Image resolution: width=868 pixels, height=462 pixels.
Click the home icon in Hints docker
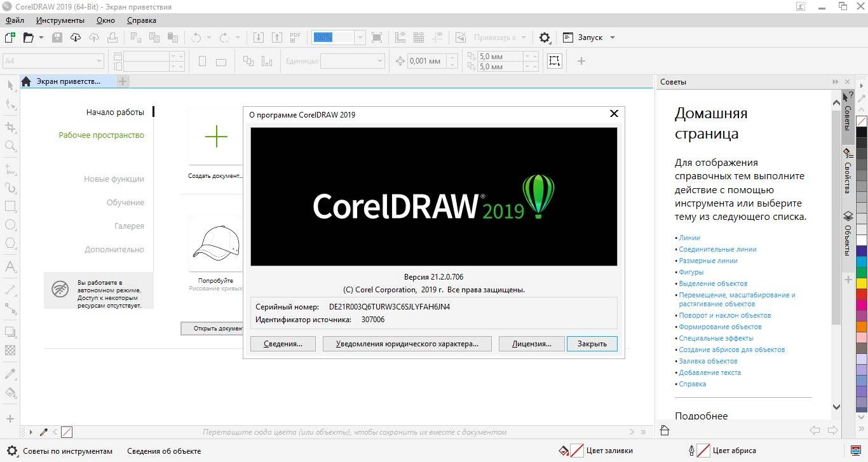[665, 430]
